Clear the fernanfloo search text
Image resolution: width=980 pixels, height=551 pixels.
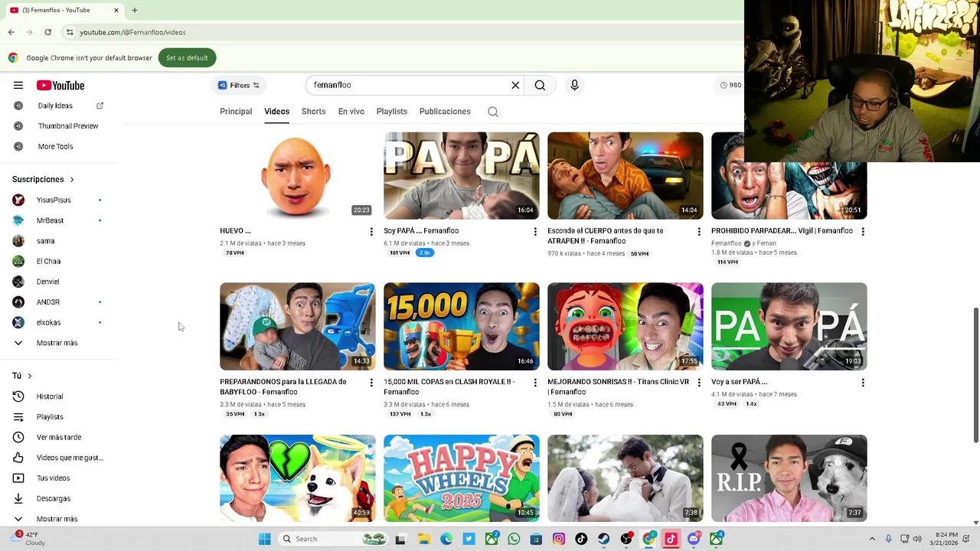point(515,85)
